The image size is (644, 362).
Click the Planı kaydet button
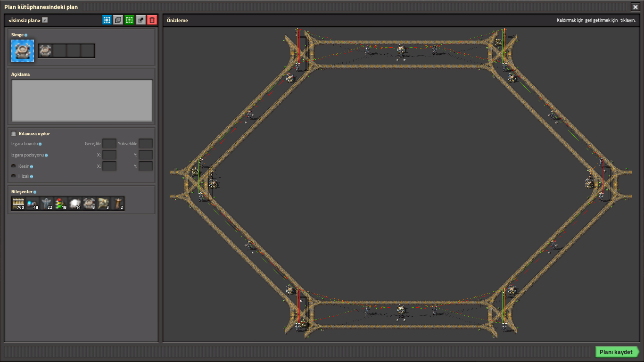pos(617,352)
